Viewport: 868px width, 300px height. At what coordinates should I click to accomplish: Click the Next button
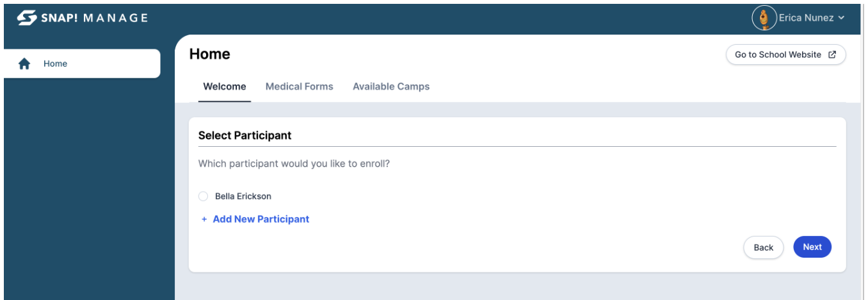coord(812,247)
